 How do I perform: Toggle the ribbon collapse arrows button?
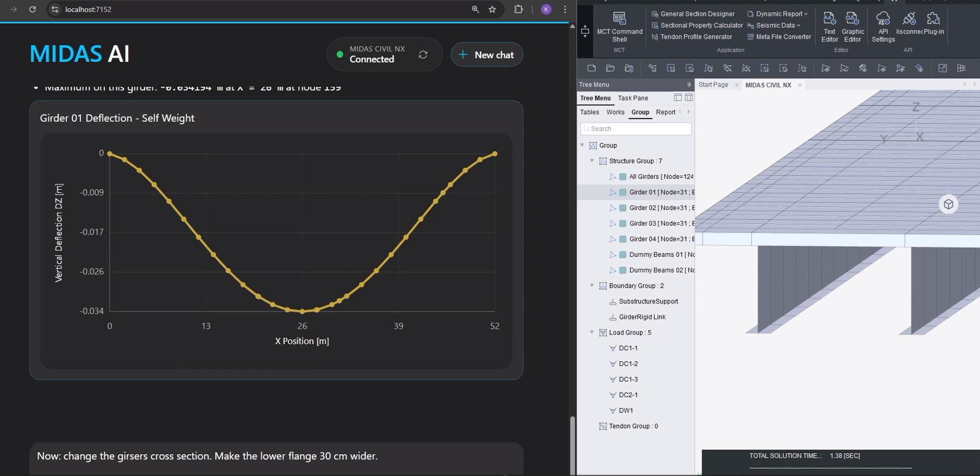pos(585,31)
